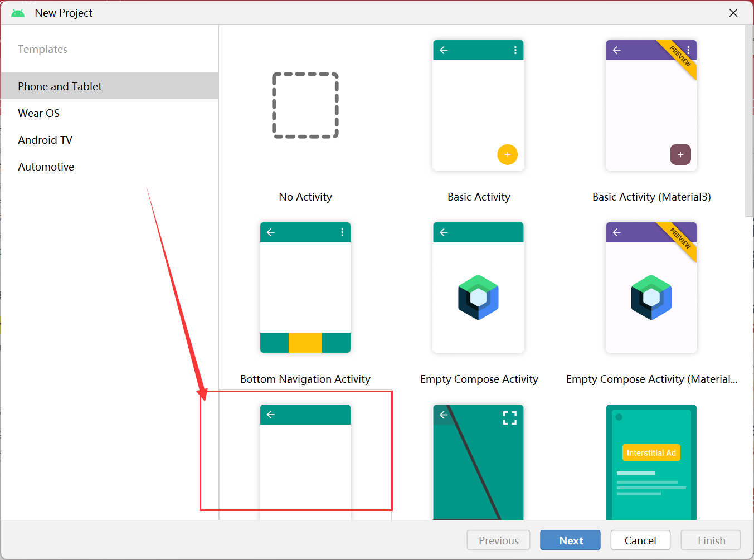Viewport: 754px width, 560px height.
Task: Choose the Empty Compose Activity (Material3) thumbnail
Action: click(651, 288)
